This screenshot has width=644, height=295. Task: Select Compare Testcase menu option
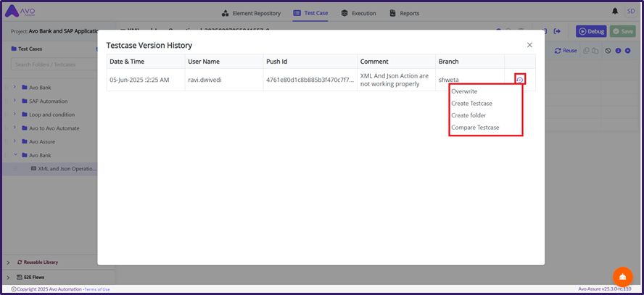click(475, 128)
